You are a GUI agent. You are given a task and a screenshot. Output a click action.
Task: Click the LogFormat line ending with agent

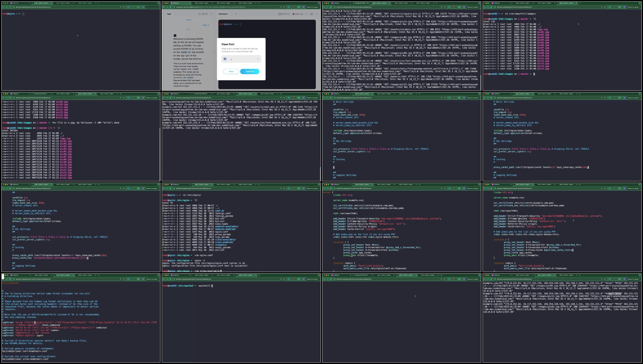[23, 336]
